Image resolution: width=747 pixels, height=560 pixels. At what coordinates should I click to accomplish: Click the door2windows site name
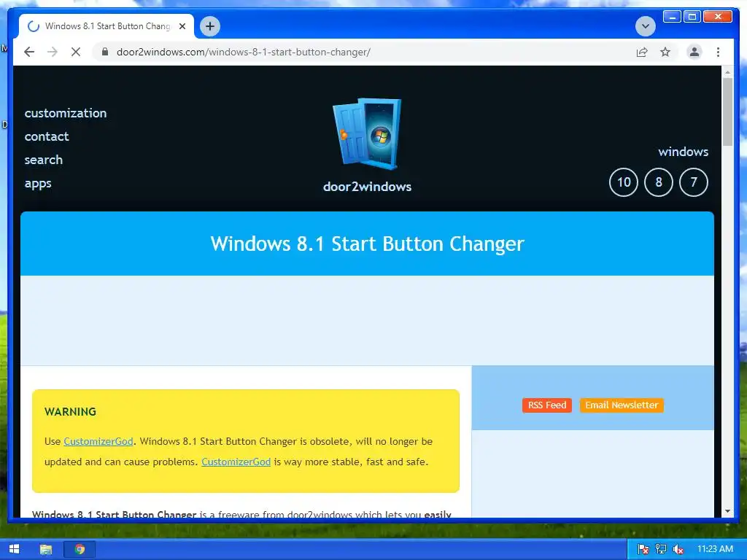pyautogui.click(x=368, y=187)
